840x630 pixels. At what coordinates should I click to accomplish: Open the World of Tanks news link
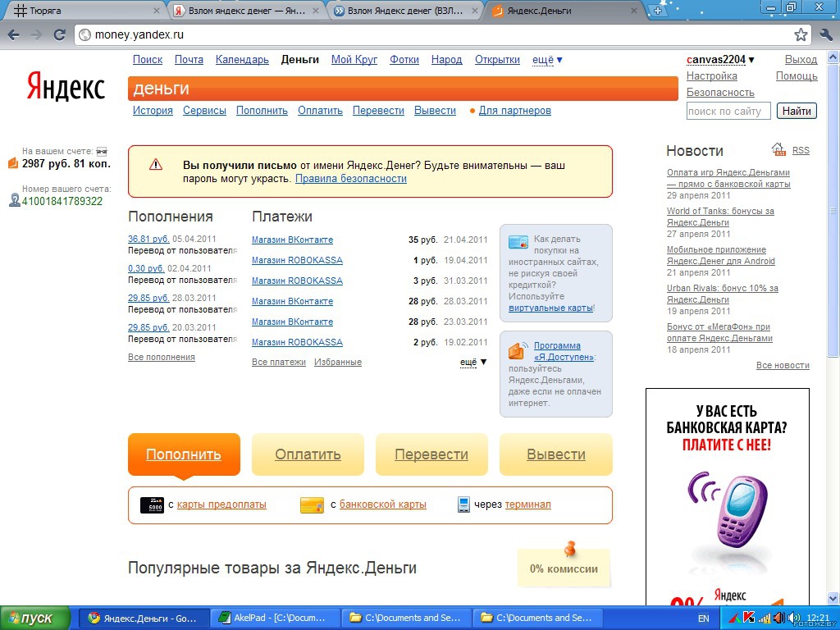[x=720, y=217]
